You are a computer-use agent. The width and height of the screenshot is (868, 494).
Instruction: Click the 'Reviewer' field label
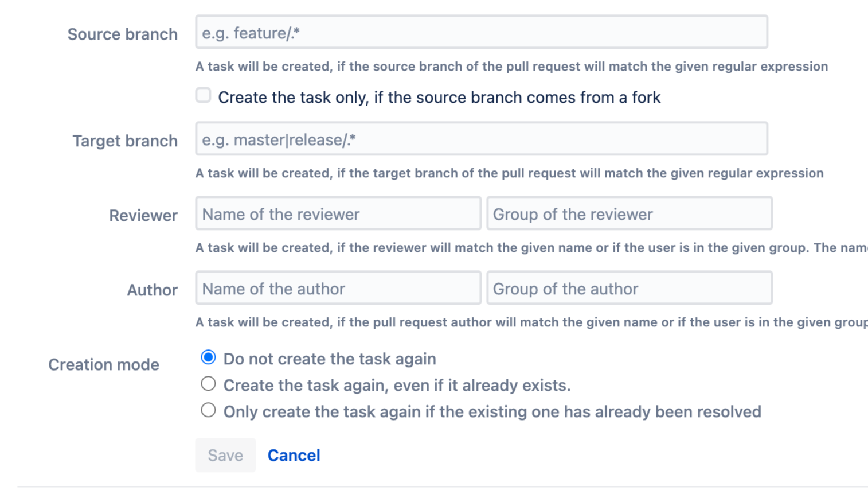pos(143,216)
